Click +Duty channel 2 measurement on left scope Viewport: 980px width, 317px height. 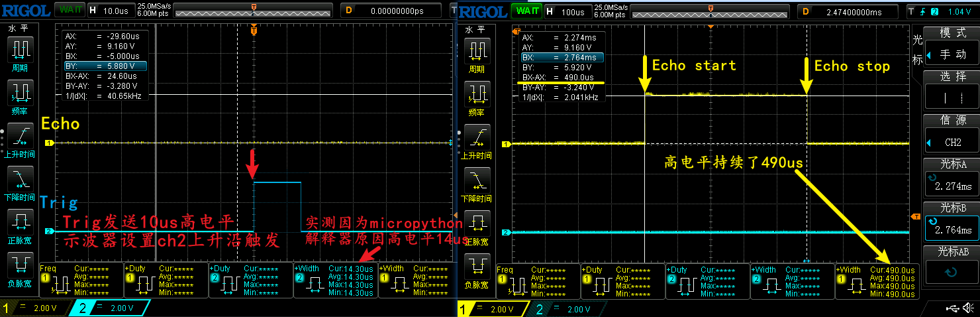pyautogui.click(x=250, y=280)
